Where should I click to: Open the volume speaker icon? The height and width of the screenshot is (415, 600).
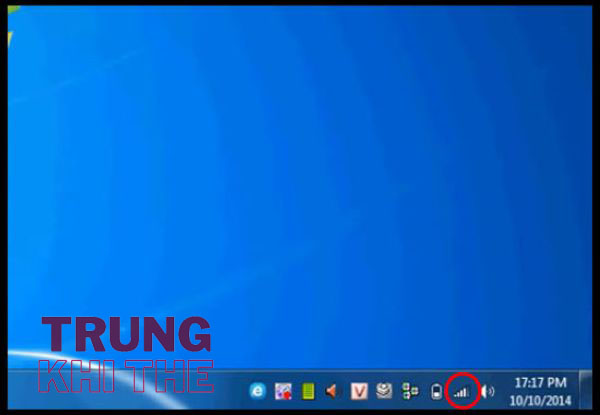click(x=488, y=391)
